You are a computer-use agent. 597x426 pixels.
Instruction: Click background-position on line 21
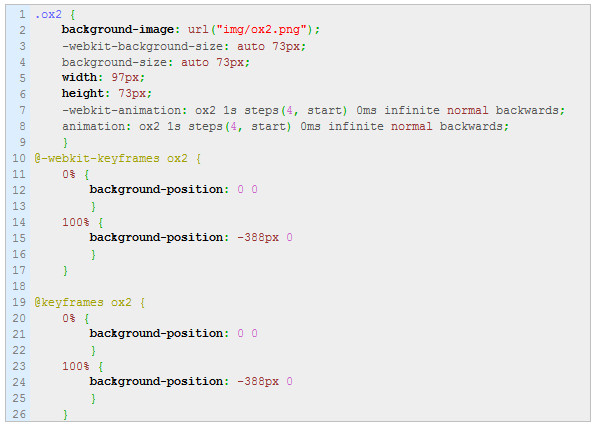[156, 333]
